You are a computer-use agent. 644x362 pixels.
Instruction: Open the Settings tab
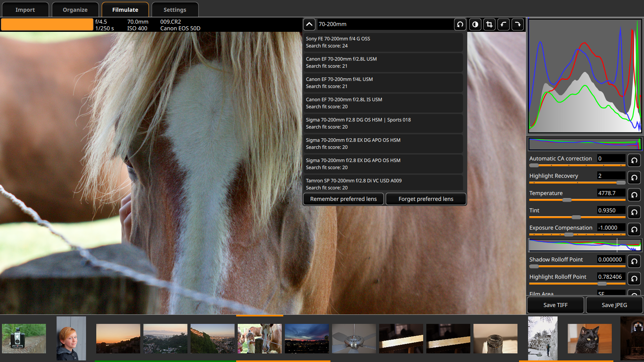coord(175,10)
